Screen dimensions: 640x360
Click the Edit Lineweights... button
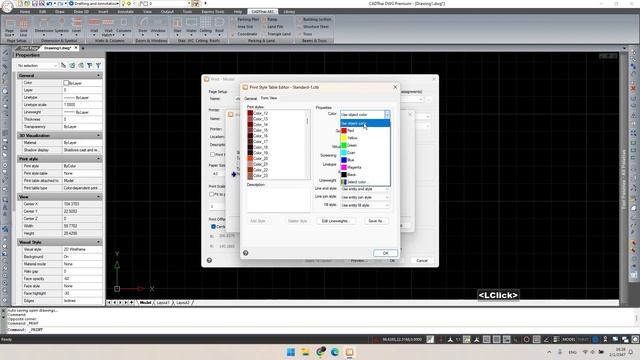tap(335, 221)
